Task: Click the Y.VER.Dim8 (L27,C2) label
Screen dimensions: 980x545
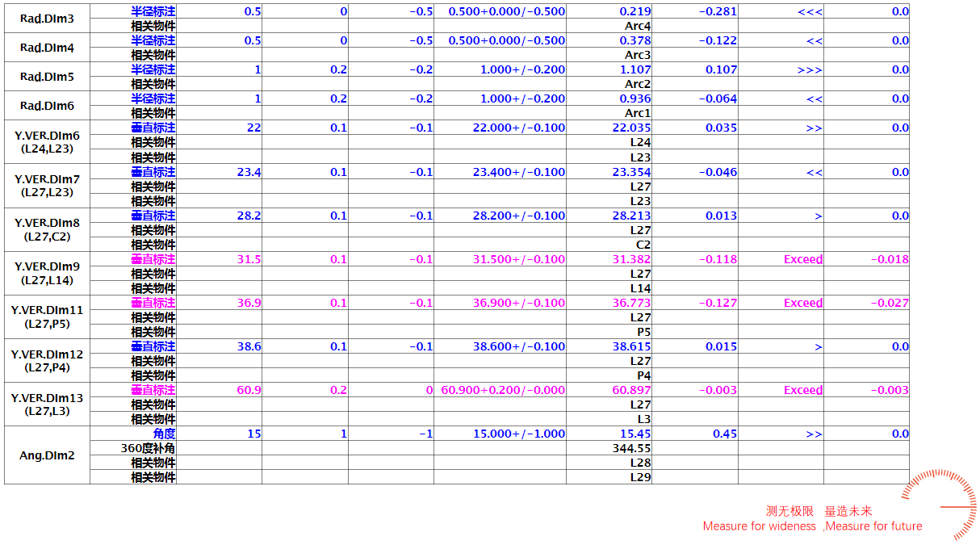Action: [47, 229]
